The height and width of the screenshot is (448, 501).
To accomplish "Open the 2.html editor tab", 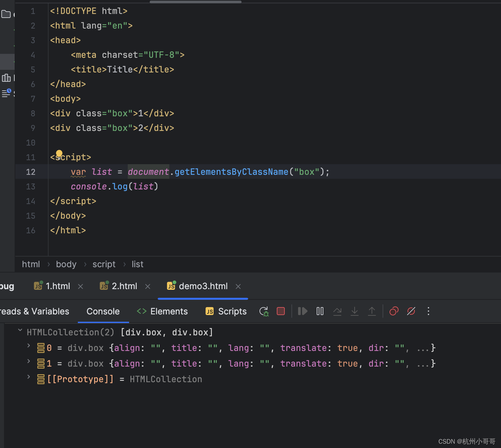I will click(x=124, y=286).
